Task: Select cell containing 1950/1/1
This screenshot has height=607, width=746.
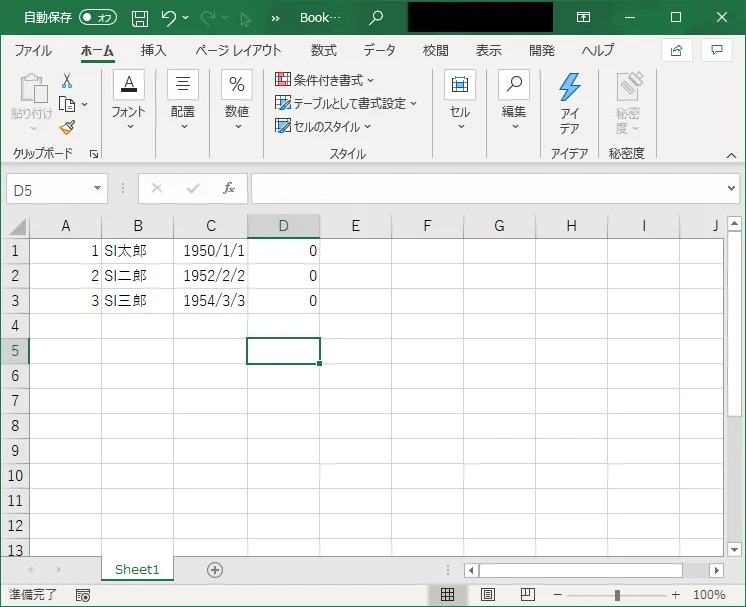Action: click(x=210, y=251)
